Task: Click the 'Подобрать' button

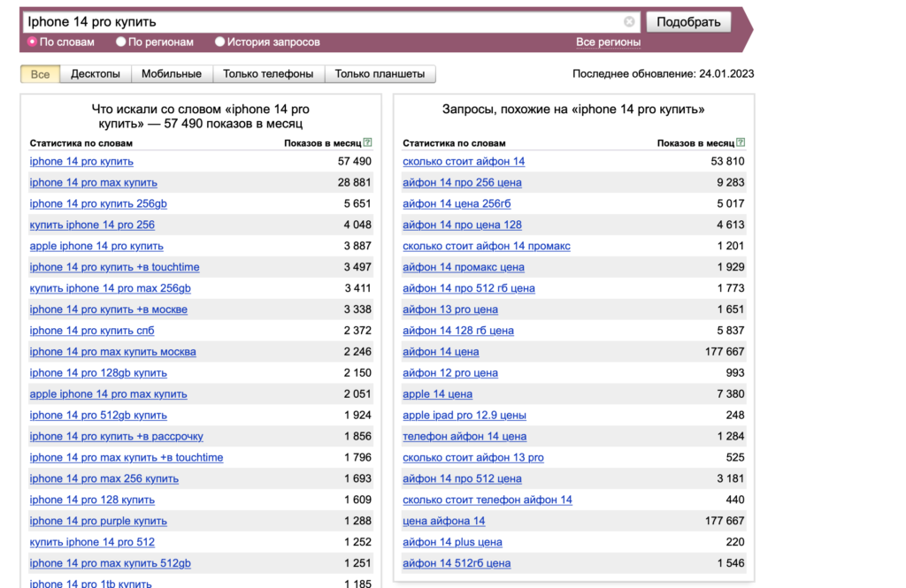Action: click(688, 22)
